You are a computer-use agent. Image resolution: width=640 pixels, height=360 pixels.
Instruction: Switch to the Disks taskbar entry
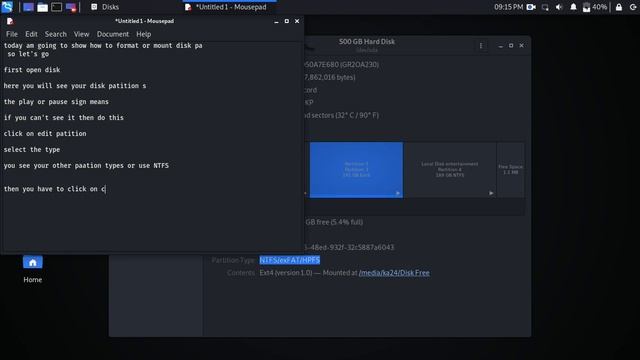(x=105, y=7)
